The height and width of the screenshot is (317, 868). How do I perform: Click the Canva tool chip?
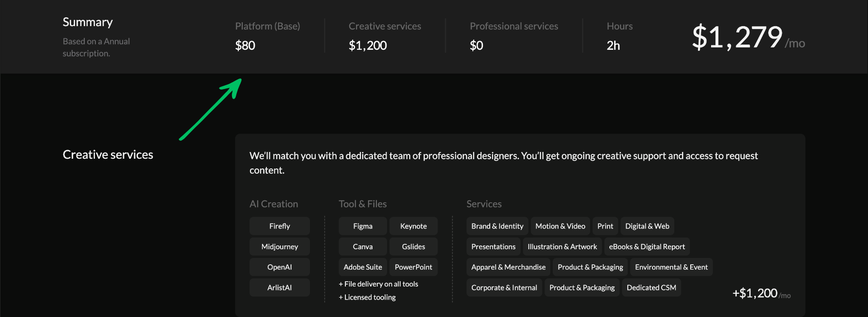pyautogui.click(x=363, y=246)
